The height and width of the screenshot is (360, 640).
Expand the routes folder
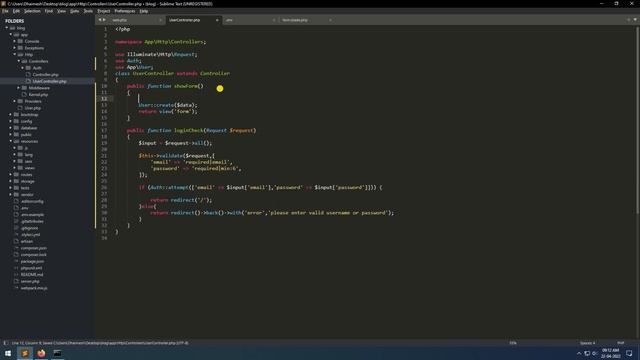(x=11, y=174)
